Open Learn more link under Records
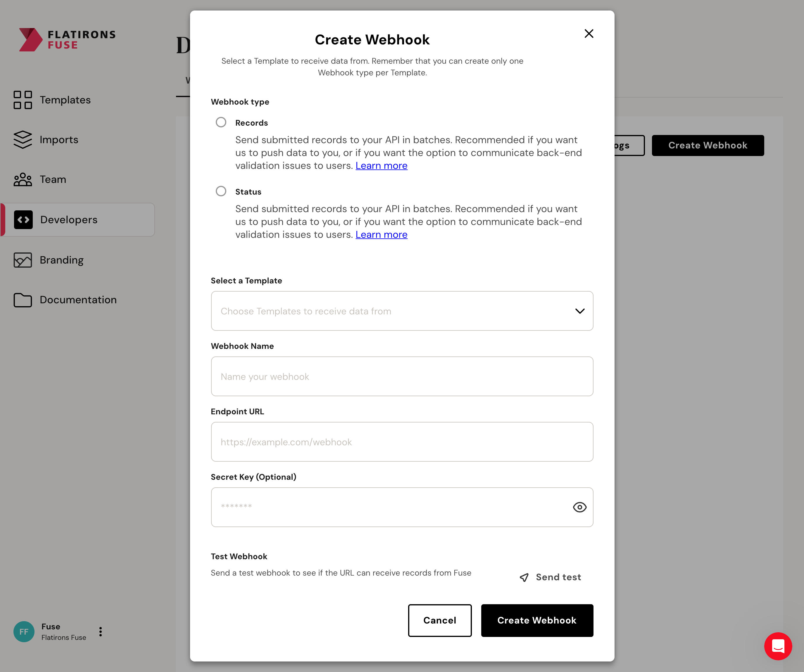 pos(381,165)
